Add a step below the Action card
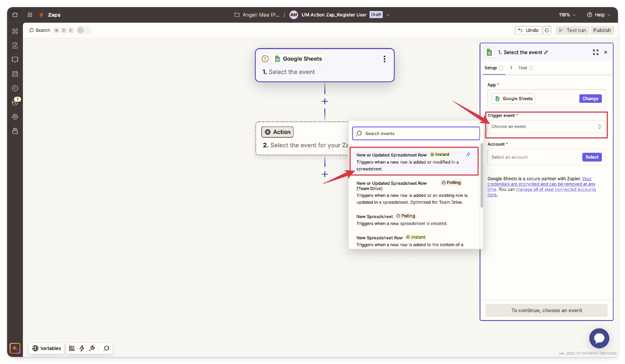The height and width of the screenshot is (364, 625). pyautogui.click(x=325, y=174)
